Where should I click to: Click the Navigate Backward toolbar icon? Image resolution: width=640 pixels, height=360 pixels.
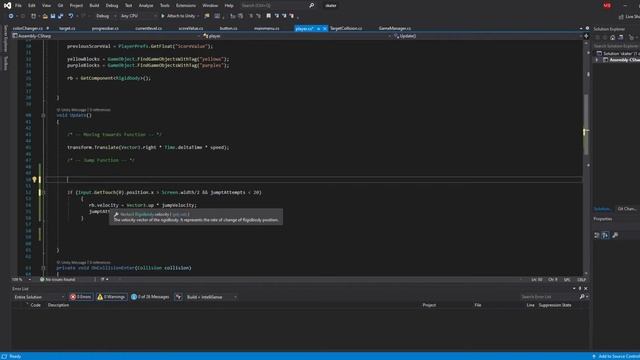pyautogui.click(x=11, y=16)
